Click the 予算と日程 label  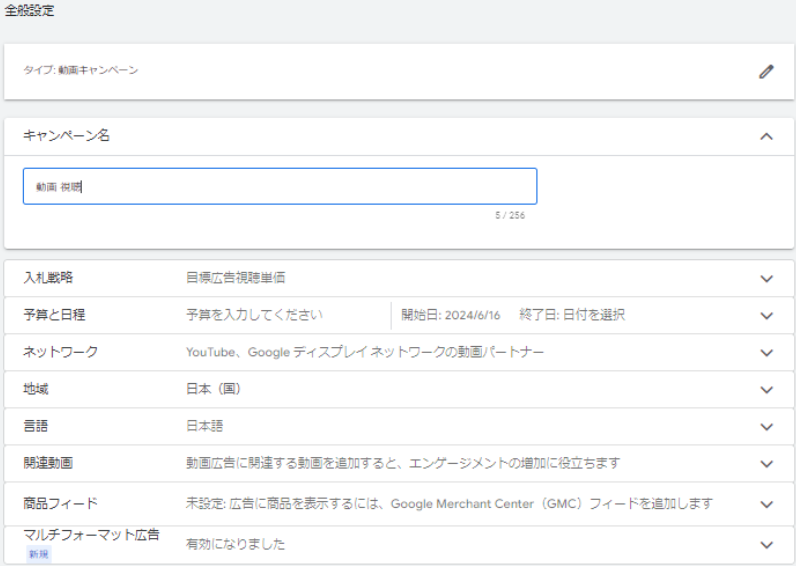coord(54,315)
